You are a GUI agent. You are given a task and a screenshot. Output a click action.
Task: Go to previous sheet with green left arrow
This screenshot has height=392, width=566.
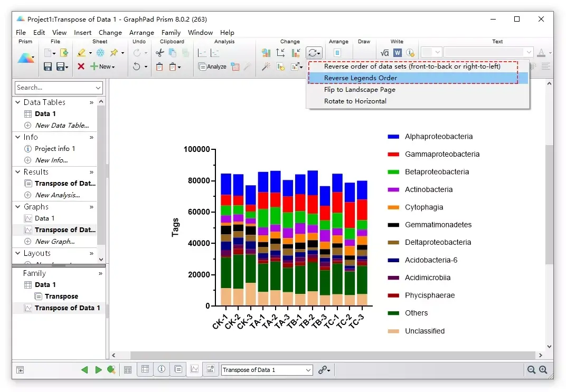(x=84, y=370)
